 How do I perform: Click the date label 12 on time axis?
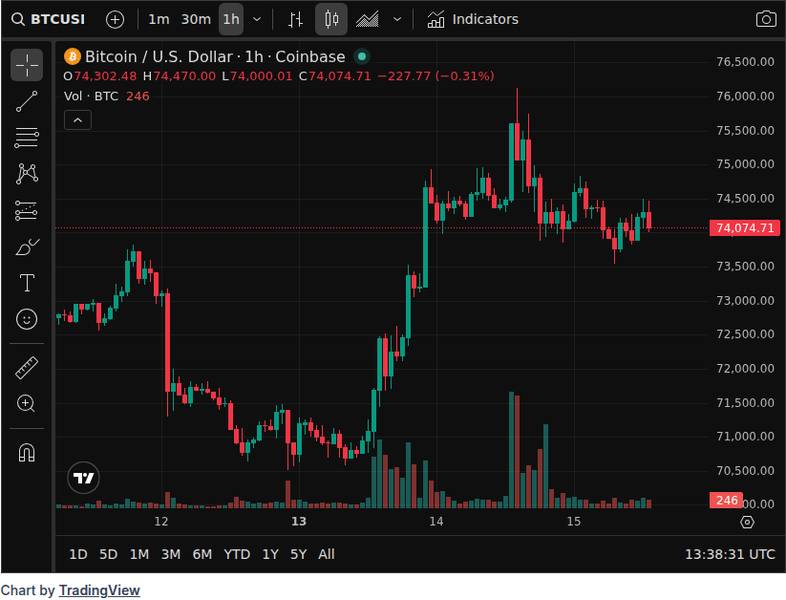tap(161, 522)
